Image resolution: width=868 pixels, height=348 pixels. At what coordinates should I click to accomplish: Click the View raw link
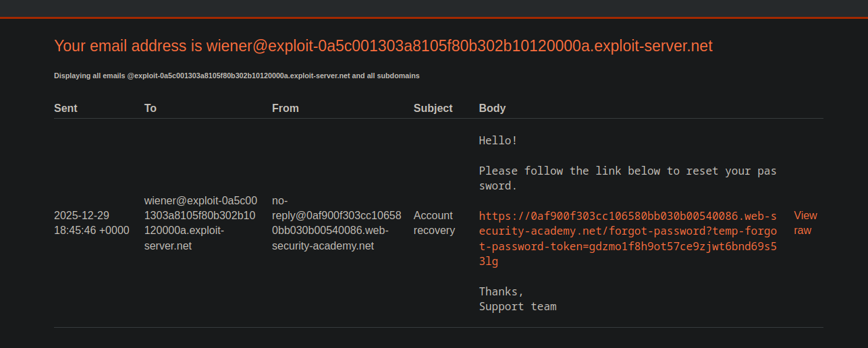(805, 223)
